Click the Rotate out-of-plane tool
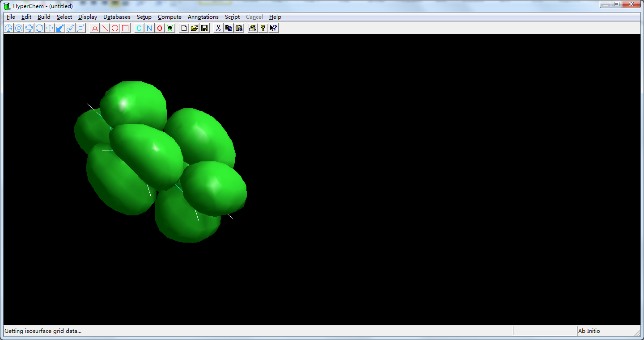This screenshot has width=644, height=340. tap(29, 28)
